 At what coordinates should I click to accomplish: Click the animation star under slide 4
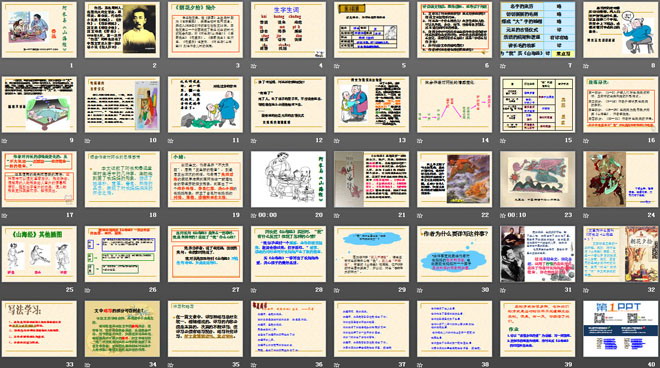(x=253, y=66)
